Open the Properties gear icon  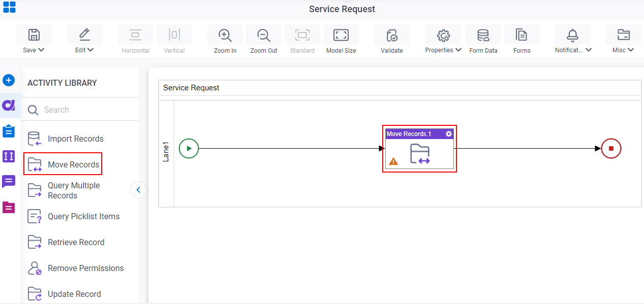tap(443, 35)
